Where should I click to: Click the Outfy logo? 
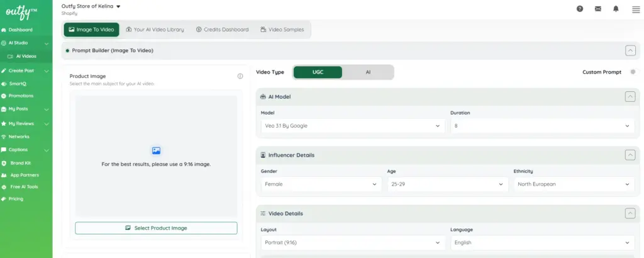coord(21,12)
